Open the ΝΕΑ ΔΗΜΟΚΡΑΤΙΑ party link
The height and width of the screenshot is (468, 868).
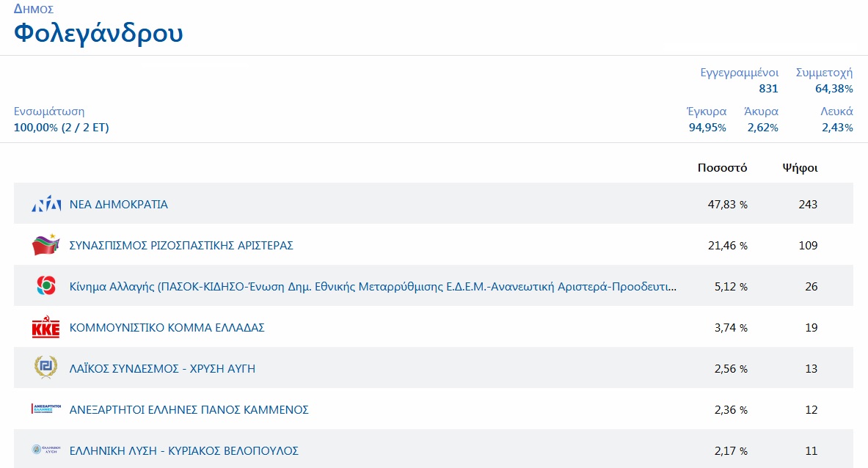118,205
